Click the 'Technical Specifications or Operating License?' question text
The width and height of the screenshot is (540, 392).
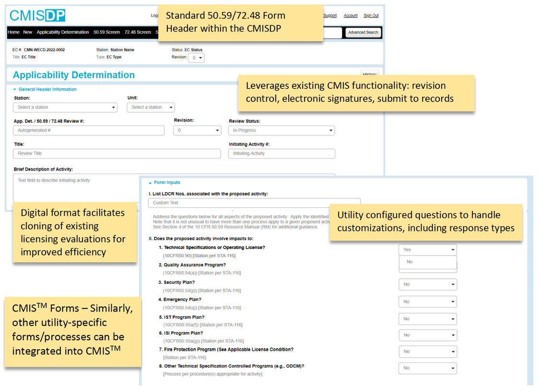pos(214,247)
